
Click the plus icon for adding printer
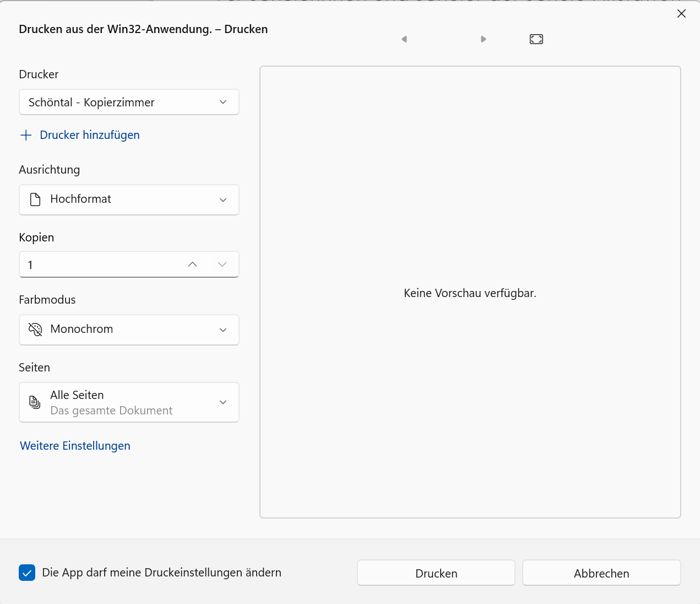point(26,135)
